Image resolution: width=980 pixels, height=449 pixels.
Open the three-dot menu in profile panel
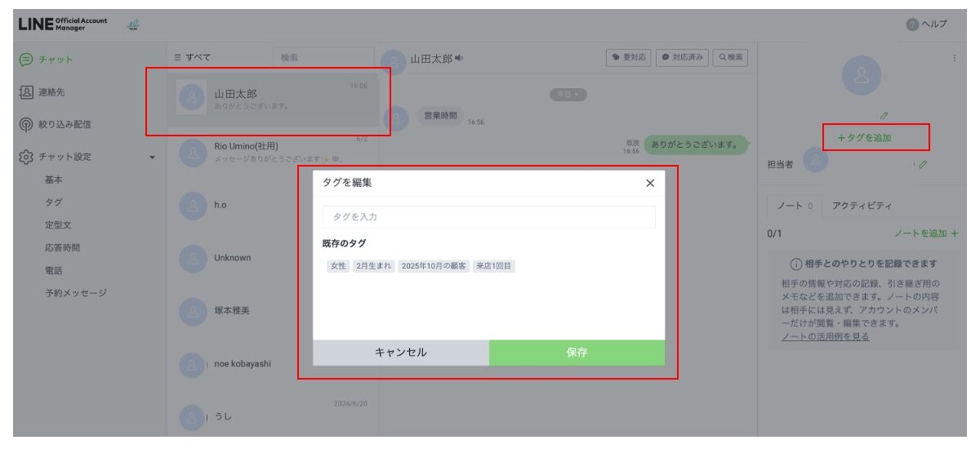point(954,58)
